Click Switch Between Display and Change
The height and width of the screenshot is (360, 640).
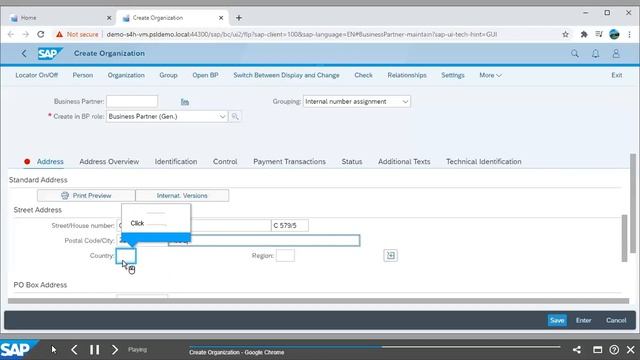click(286, 76)
